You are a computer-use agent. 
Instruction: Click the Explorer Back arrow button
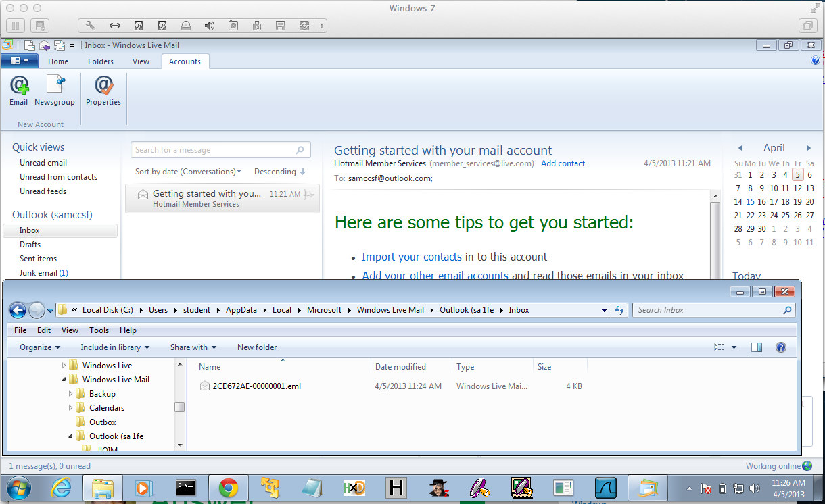(18, 310)
